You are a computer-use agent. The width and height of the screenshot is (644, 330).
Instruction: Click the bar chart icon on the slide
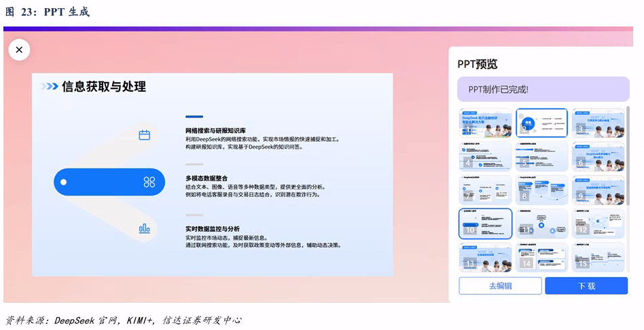[x=144, y=229]
